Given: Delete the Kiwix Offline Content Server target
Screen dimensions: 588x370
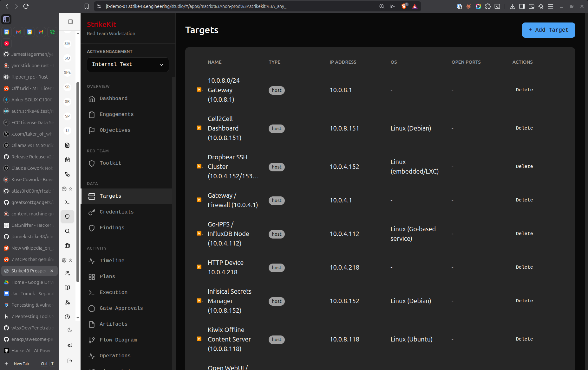Looking at the screenshot, I should (524, 339).
